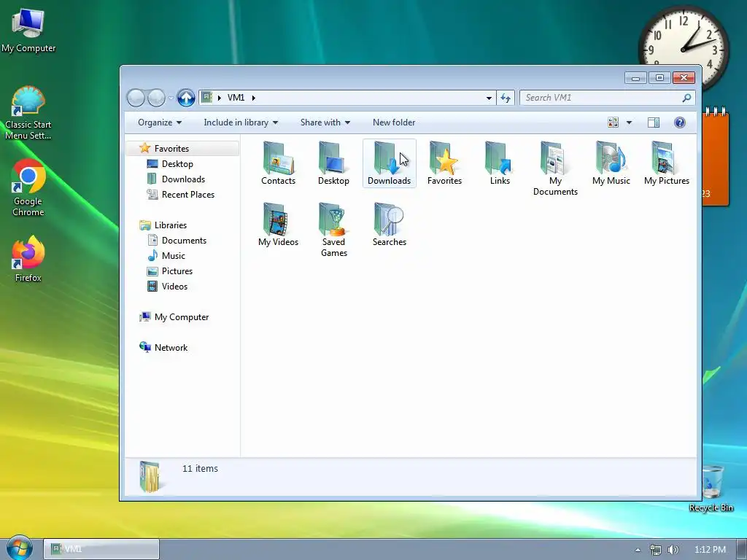
Task: Click the refresh button beside address bar
Action: [506, 98]
